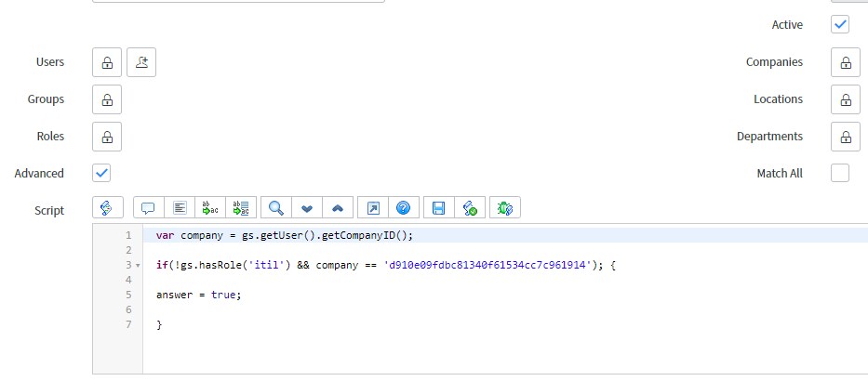Click the save disk icon in script toolbar
868x381 pixels.
(439, 208)
